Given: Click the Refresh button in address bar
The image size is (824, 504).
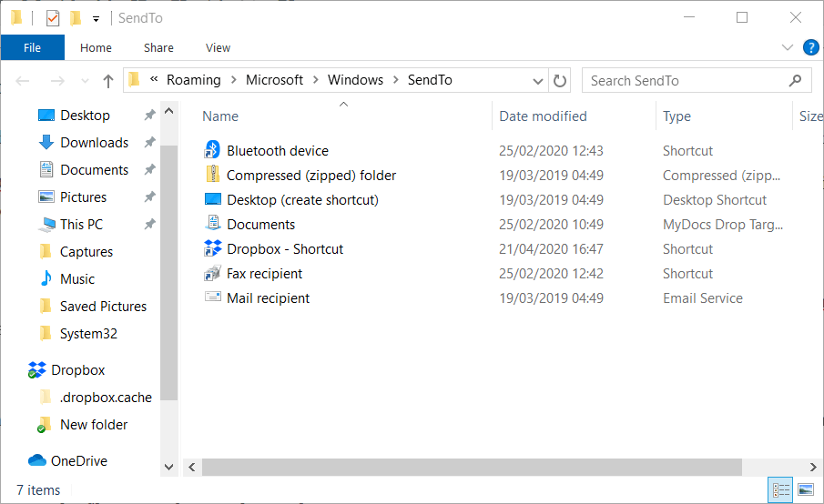Looking at the screenshot, I should point(560,80).
